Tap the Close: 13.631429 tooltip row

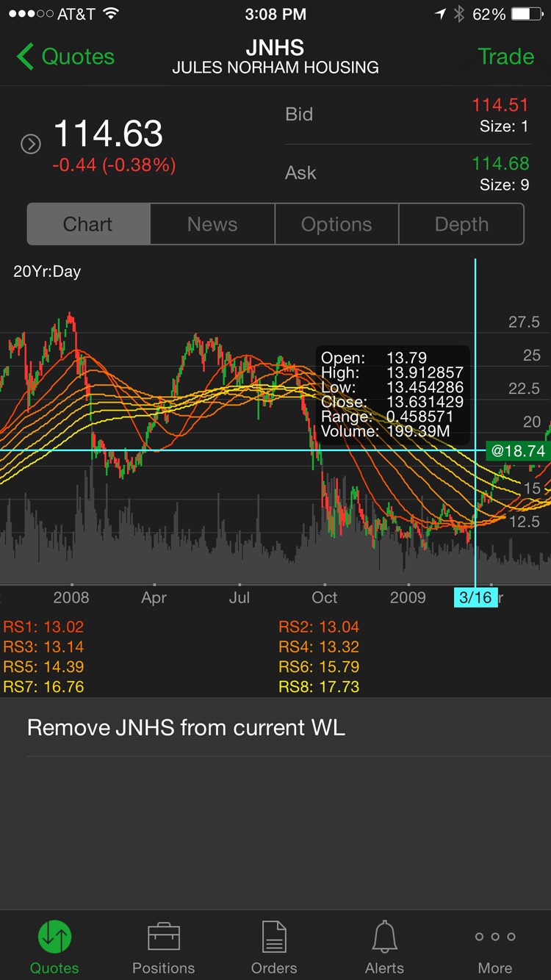392,402
